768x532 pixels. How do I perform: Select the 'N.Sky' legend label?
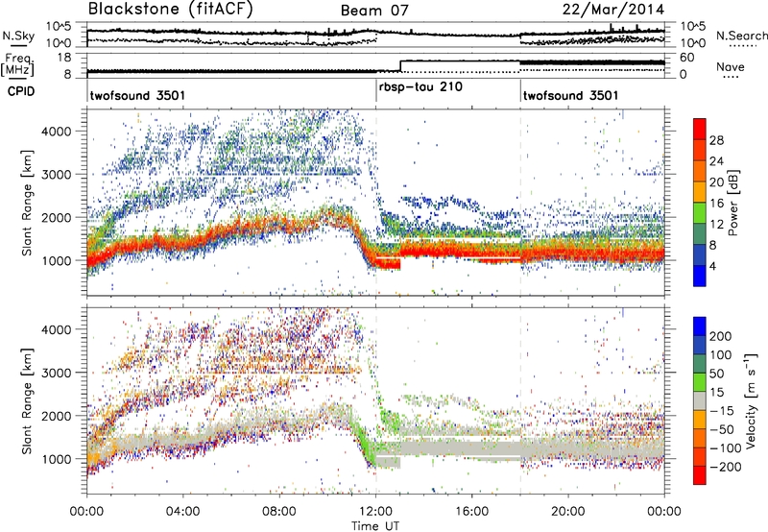pos(18,36)
